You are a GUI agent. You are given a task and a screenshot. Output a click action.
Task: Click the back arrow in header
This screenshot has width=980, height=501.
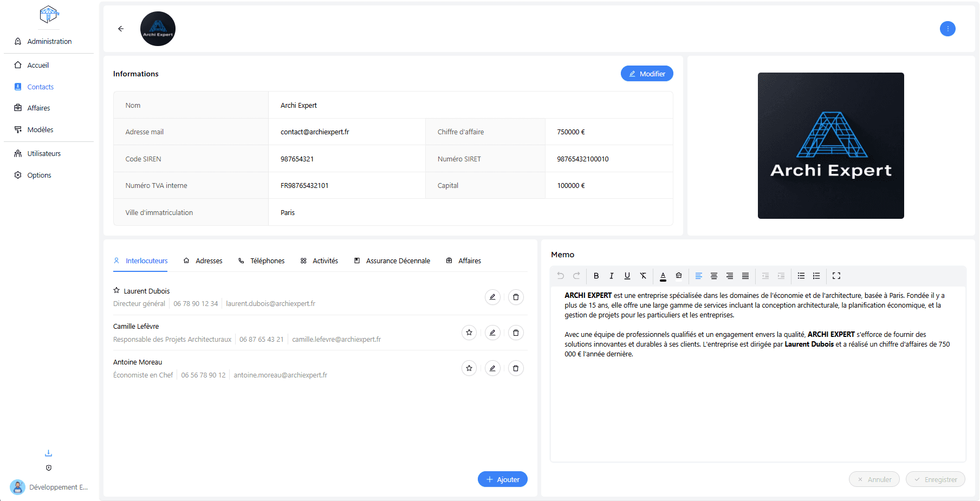click(x=121, y=29)
